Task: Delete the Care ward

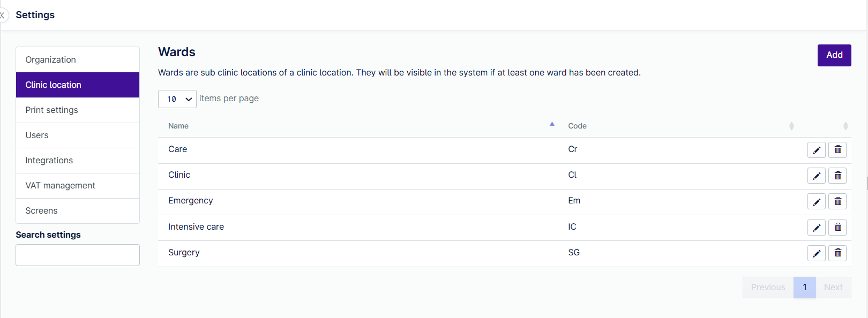Action: pyautogui.click(x=837, y=150)
